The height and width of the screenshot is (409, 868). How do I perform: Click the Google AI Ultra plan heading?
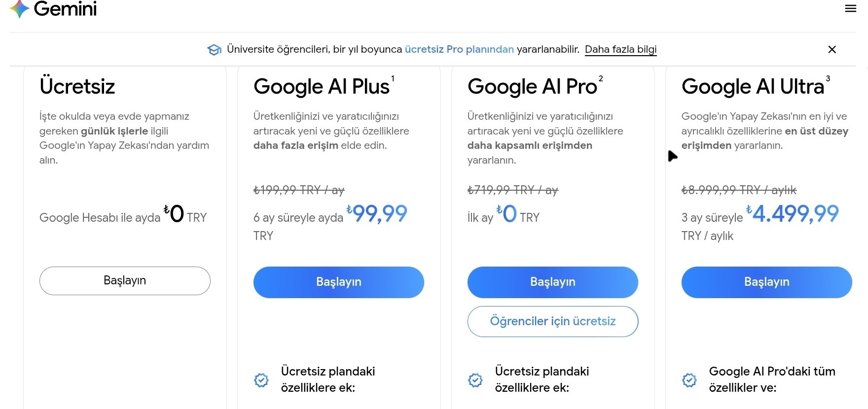753,87
